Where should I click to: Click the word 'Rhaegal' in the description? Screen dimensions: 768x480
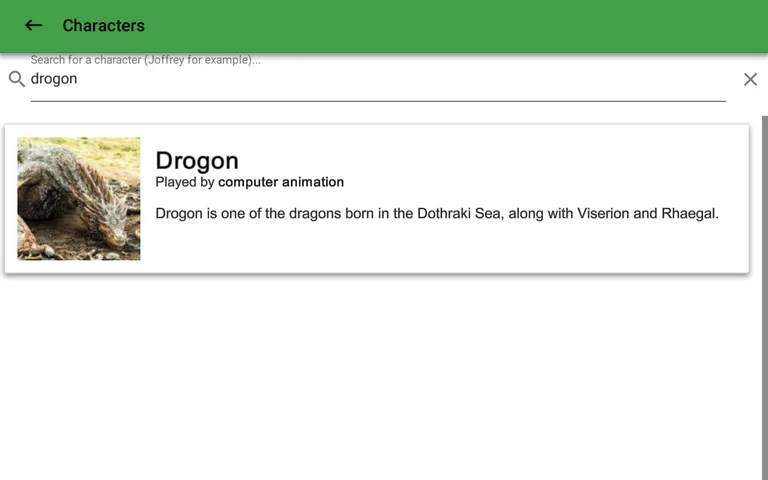pos(688,213)
